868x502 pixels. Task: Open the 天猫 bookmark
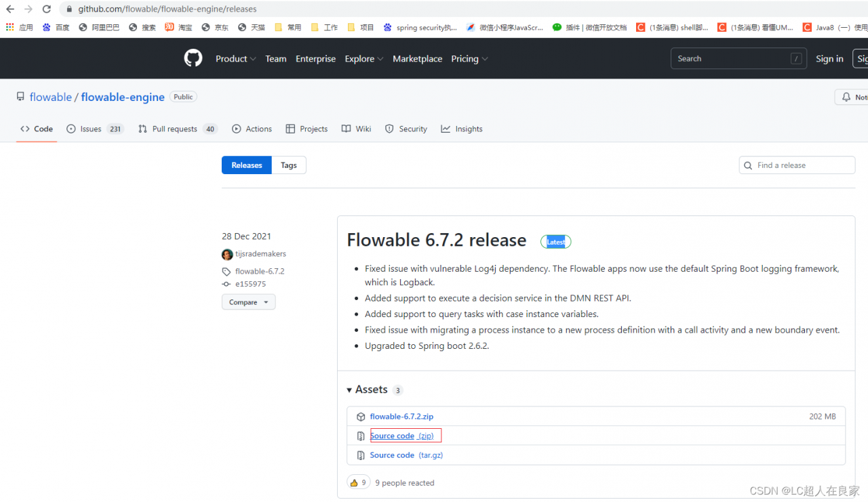[x=252, y=27]
